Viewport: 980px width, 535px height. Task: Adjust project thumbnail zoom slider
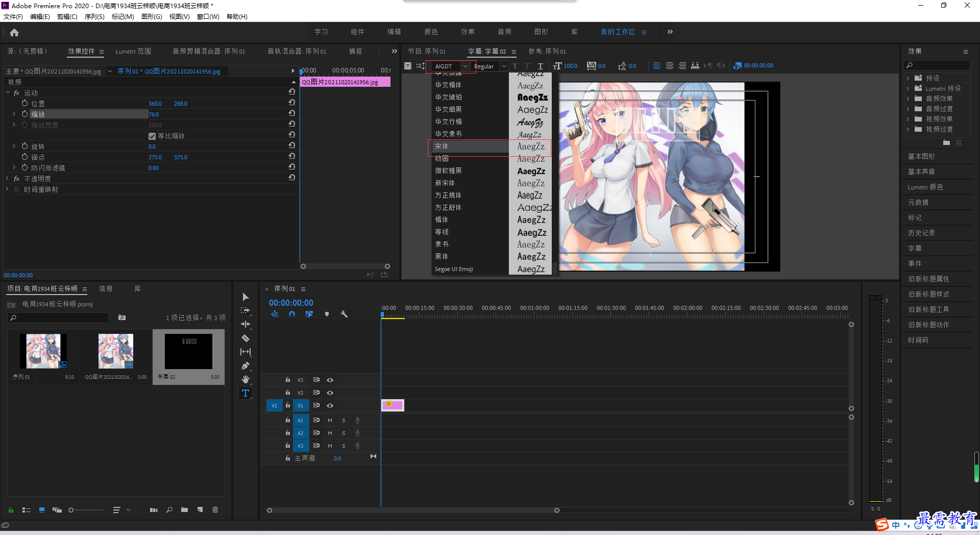coord(71,510)
